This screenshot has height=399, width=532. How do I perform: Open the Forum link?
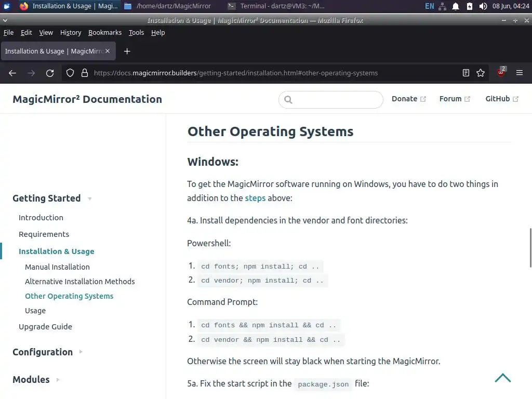click(x=455, y=99)
